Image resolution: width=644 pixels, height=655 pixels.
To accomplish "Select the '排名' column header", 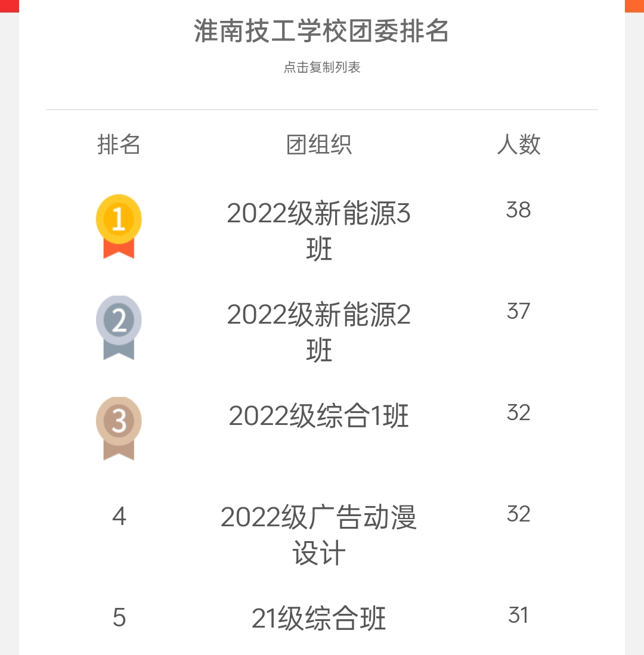I will 119,145.
